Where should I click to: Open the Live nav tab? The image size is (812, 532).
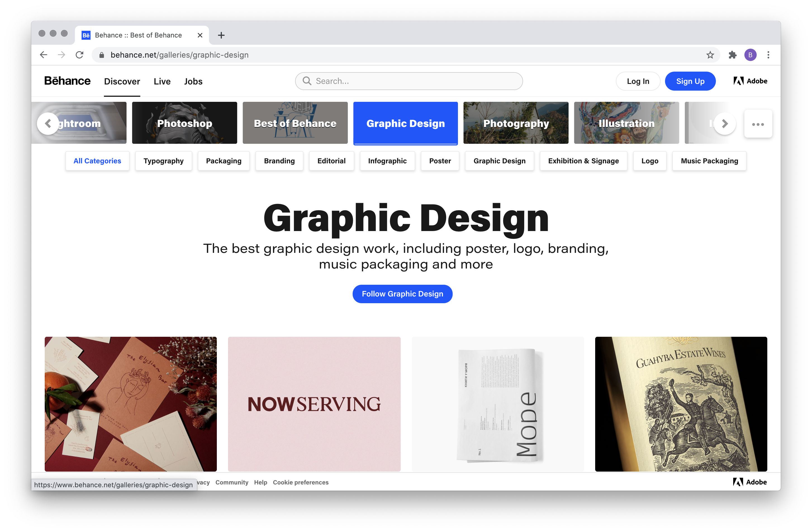click(162, 81)
